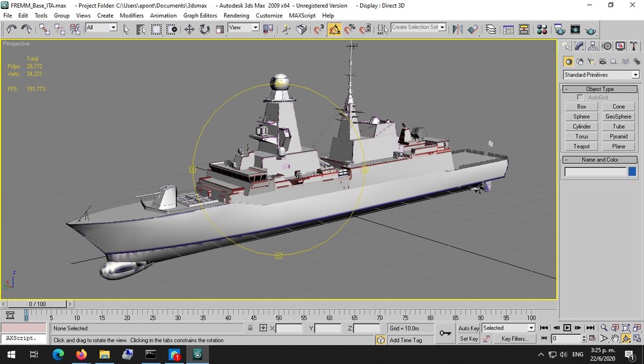Open the Modifiers menu
This screenshot has height=364, width=644.
coord(131,15)
